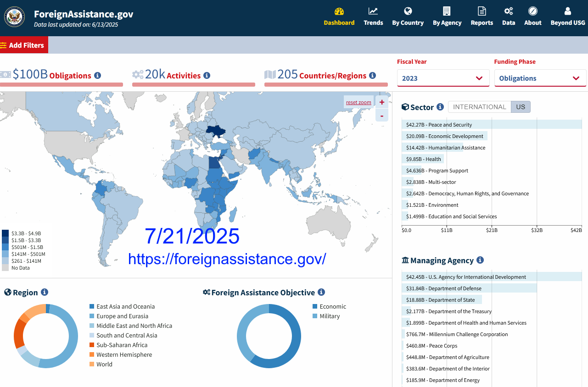Toggle East Asia and Oceania legend entry
The height and width of the screenshot is (387, 588).
122,306
